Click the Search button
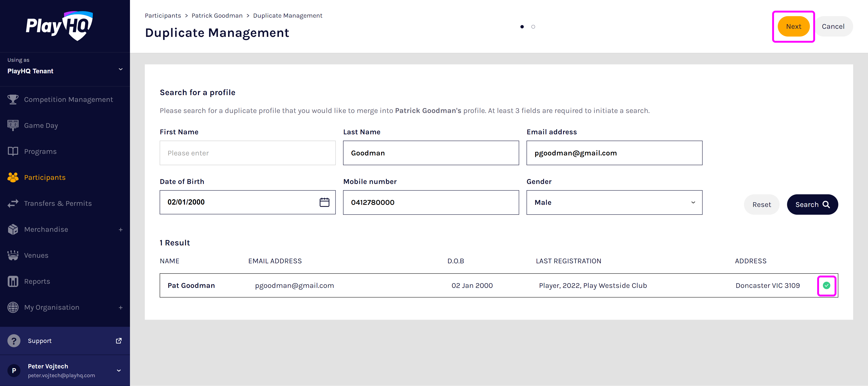This screenshot has height=386, width=868. [812, 204]
